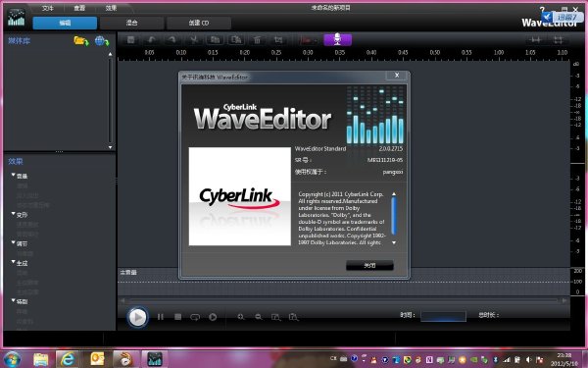Click the copyright text scrollbar down arrow
The height and width of the screenshot is (368, 588).
pos(394,242)
